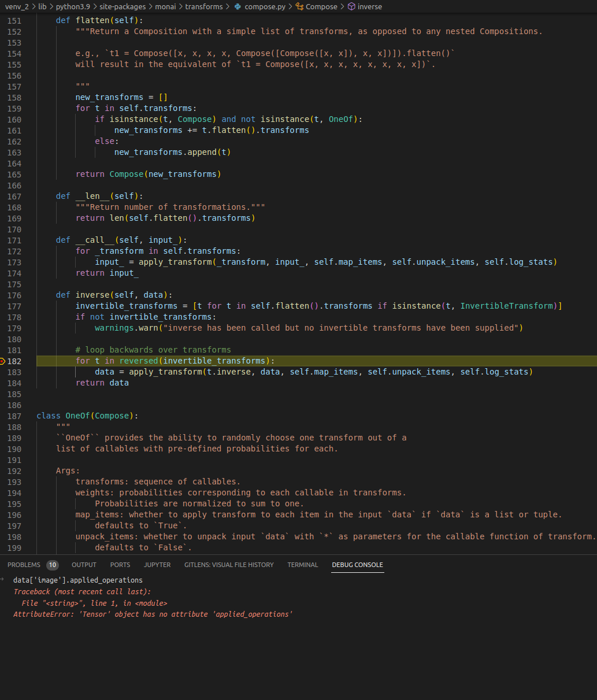Image resolution: width=597 pixels, height=700 pixels.
Task: Click the class symbol icon before Compose breadcrumb
Action: (x=299, y=7)
